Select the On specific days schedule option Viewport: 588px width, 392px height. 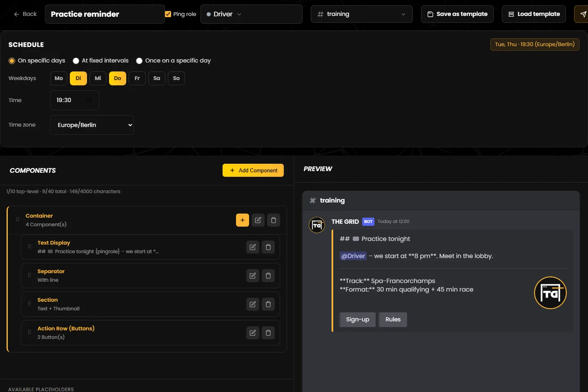pyautogui.click(x=12, y=61)
